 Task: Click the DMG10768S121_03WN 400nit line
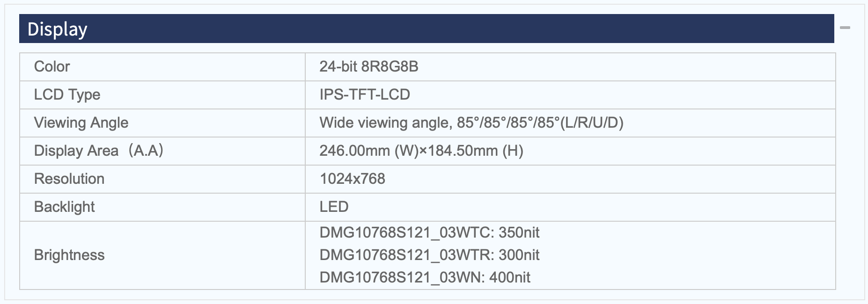pos(425,277)
